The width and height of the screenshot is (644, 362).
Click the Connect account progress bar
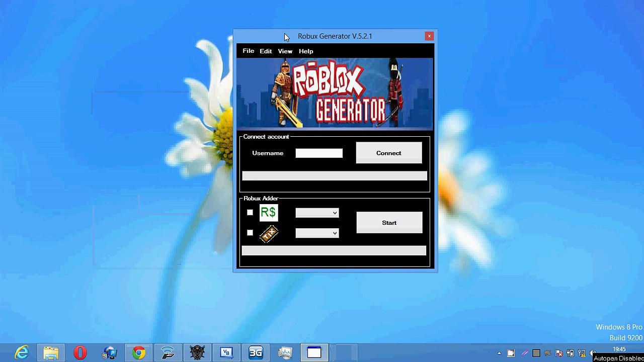(x=335, y=176)
